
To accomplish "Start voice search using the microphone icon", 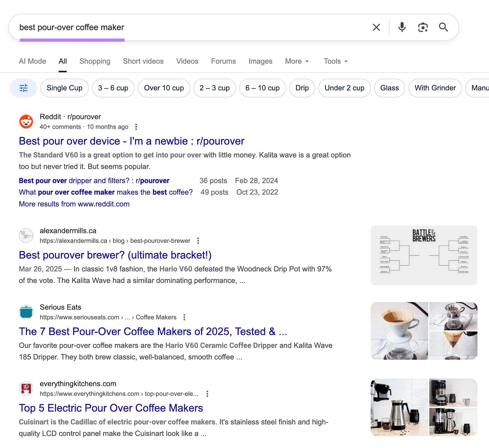I will click(402, 27).
